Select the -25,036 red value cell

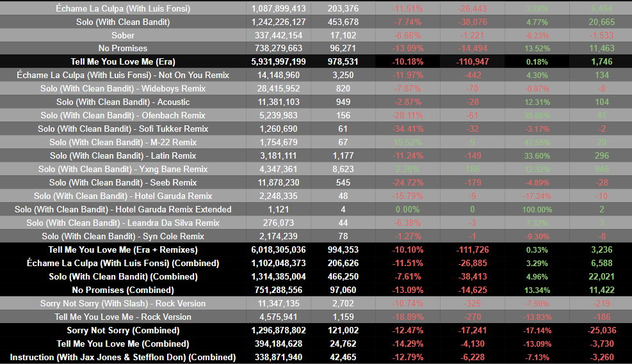tap(602, 330)
